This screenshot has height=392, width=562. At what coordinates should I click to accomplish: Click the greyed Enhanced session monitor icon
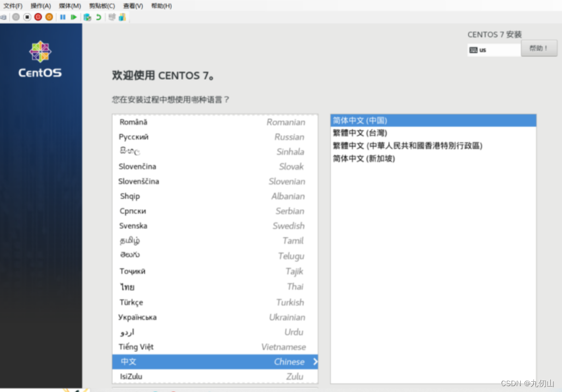pos(112,17)
